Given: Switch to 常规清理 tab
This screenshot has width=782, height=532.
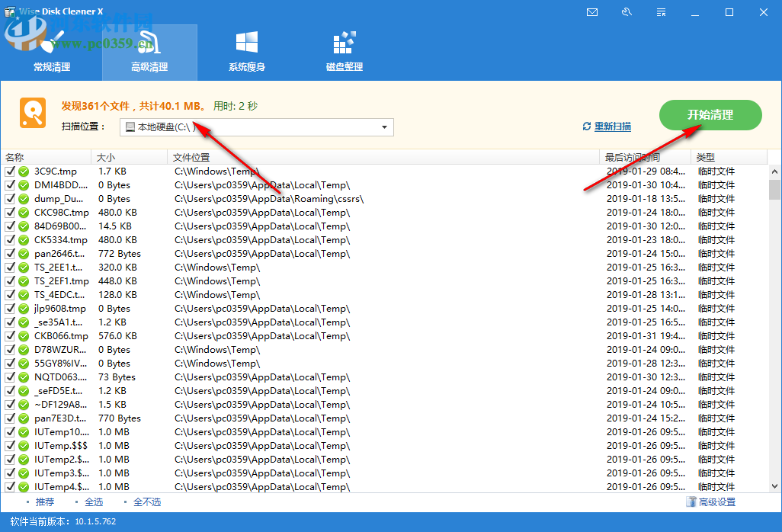Looking at the screenshot, I should (52, 53).
